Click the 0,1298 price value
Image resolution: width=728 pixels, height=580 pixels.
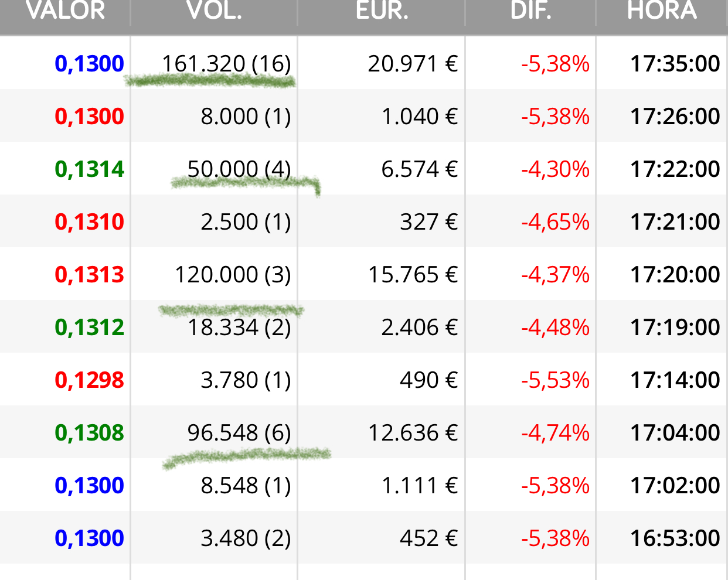click(x=90, y=380)
